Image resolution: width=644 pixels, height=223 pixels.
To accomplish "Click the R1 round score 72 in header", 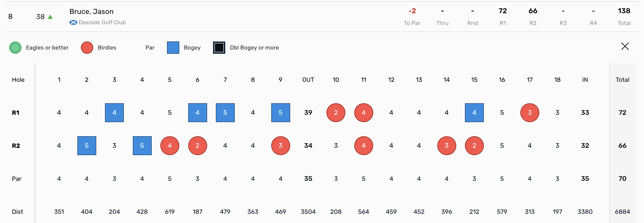I will click(x=502, y=11).
